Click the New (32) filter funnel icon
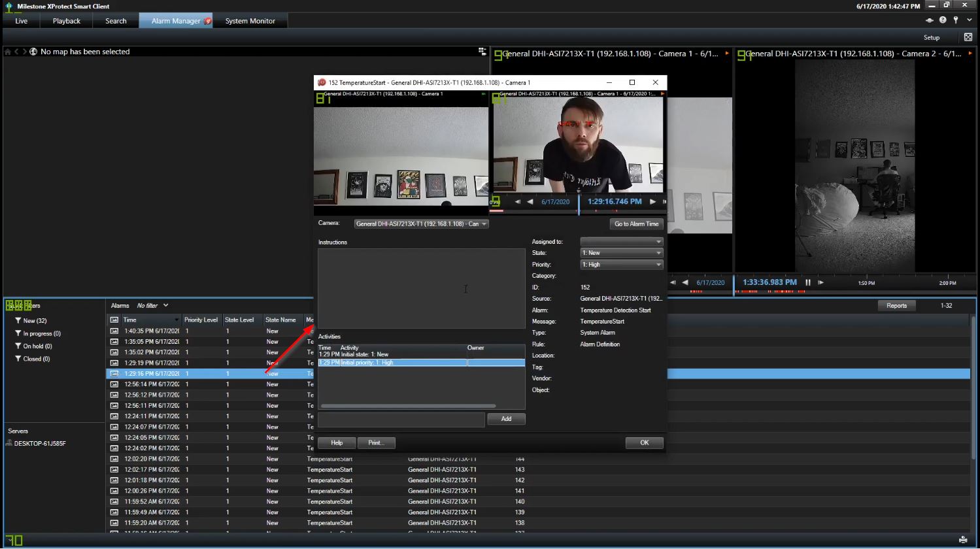This screenshot has width=980, height=549. [x=18, y=321]
